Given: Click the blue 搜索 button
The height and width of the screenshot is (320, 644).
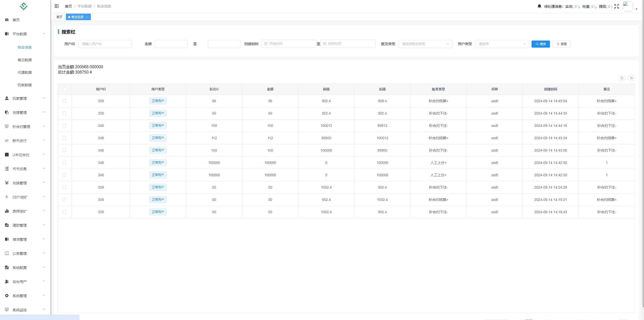Looking at the screenshot, I should (540, 44).
